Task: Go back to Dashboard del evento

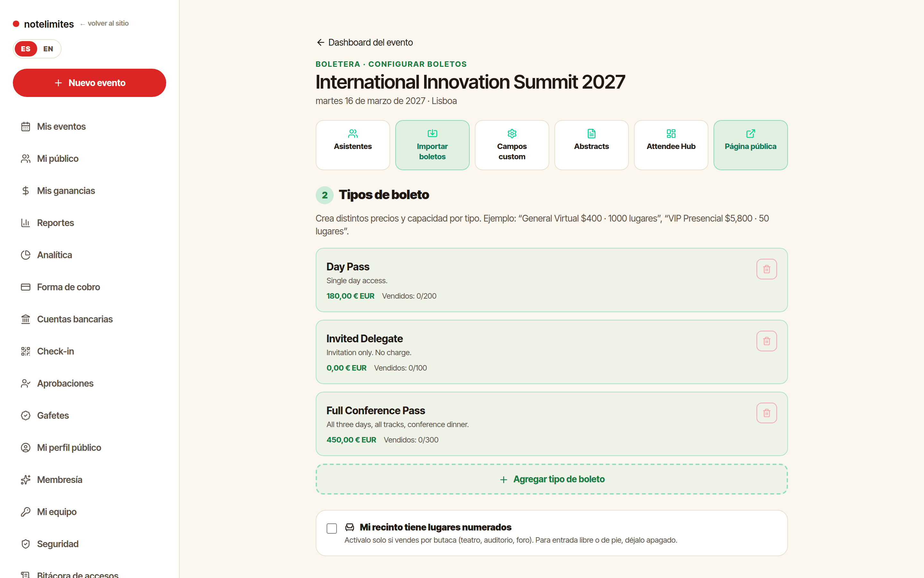Action: [x=365, y=42]
